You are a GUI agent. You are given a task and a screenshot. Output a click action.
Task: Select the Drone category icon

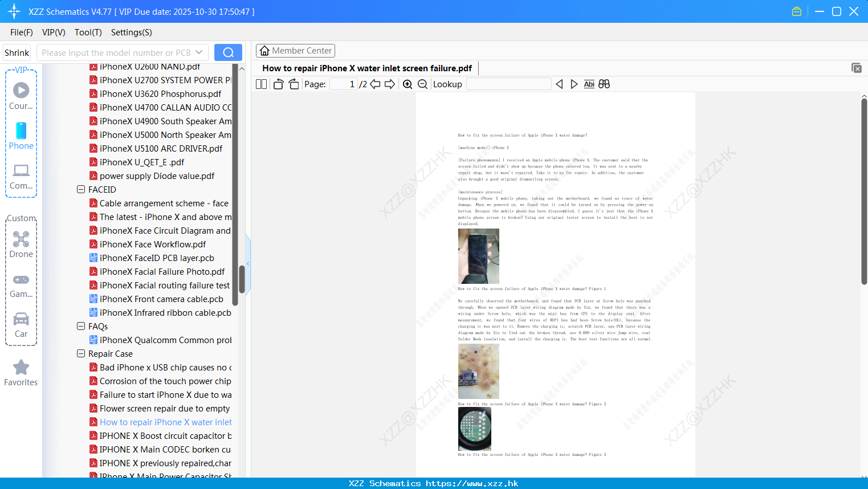[x=21, y=244]
